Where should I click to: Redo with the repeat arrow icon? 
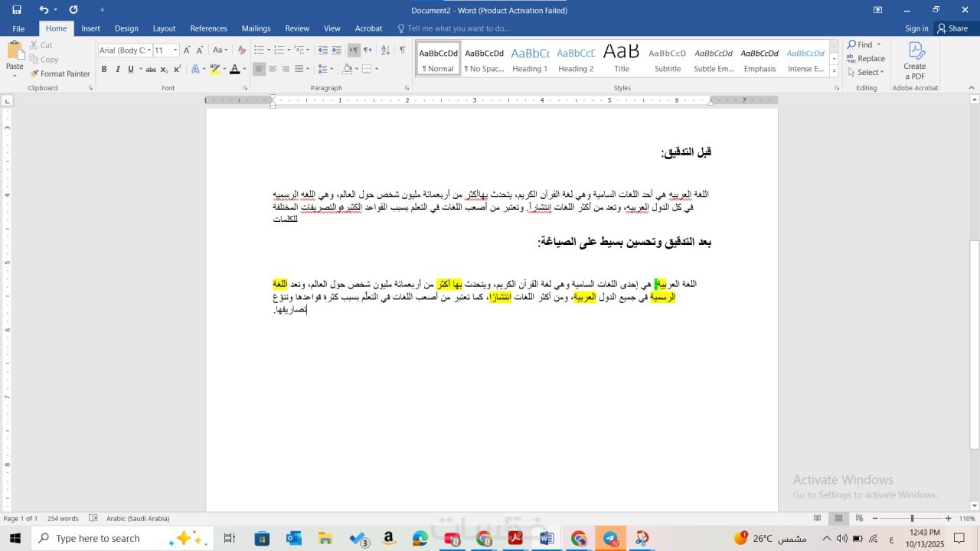pyautogui.click(x=73, y=10)
